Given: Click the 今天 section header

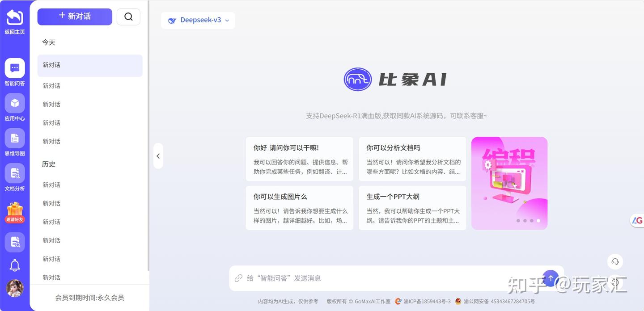Looking at the screenshot, I should point(49,42).
